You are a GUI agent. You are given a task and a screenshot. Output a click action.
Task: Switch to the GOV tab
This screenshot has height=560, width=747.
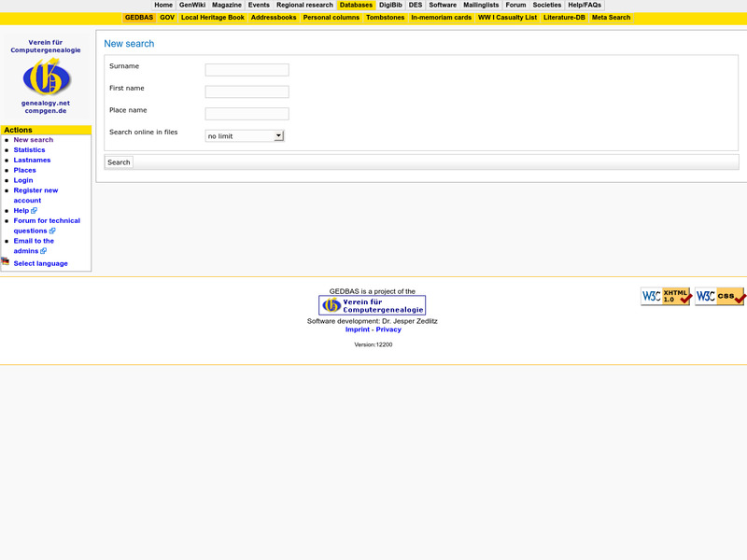tap(164, 17)
